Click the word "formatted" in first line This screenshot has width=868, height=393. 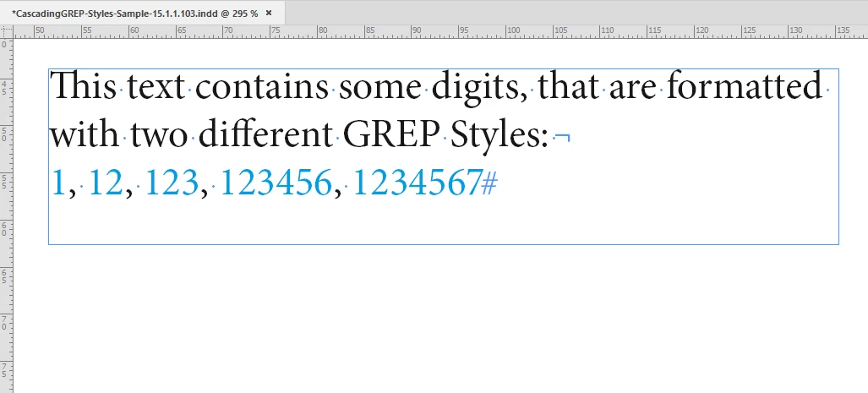[744, 87]
